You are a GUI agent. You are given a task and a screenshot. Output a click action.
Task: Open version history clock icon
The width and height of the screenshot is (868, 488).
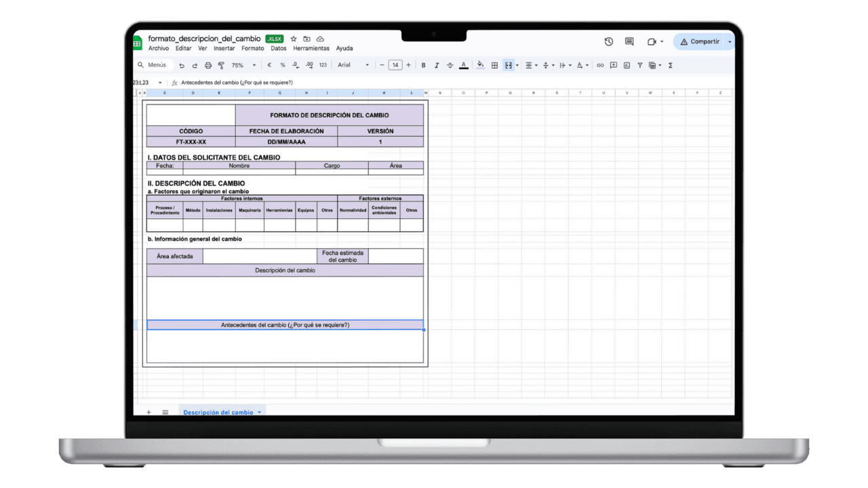point(608,42)
